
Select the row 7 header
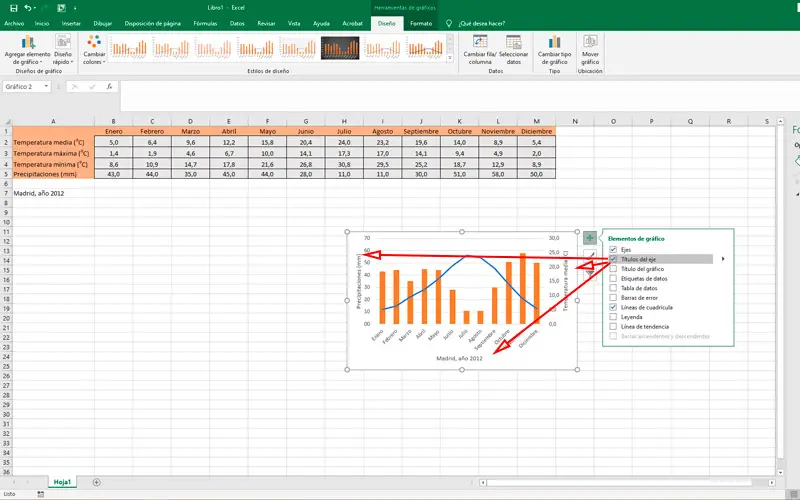6,193
